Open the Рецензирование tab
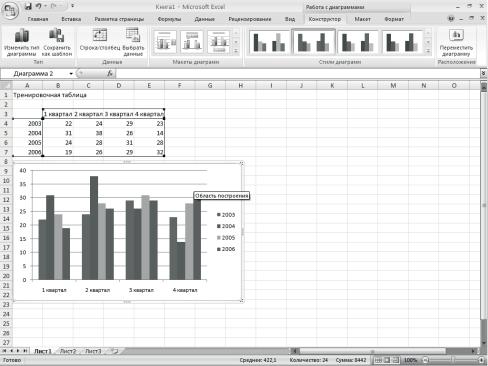Image resolution: width=488 pixels, height=366 pixels. pyautogui.click(x=249, y=19)
